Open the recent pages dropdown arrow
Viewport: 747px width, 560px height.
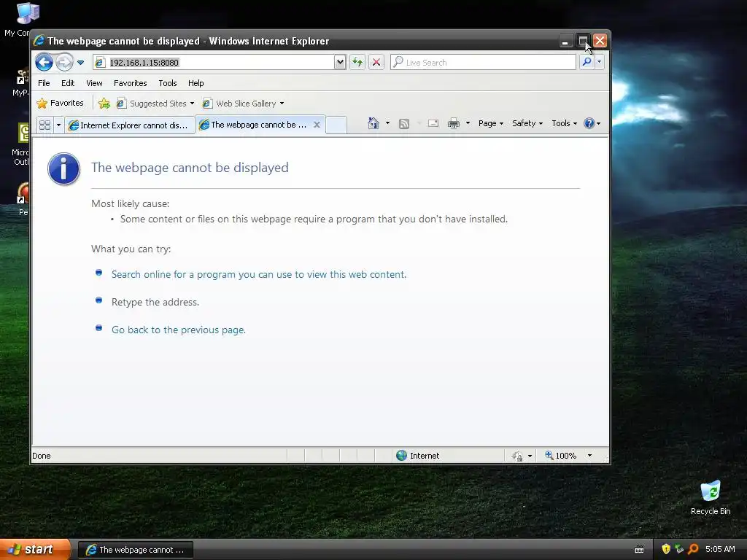tap(80, 63)
